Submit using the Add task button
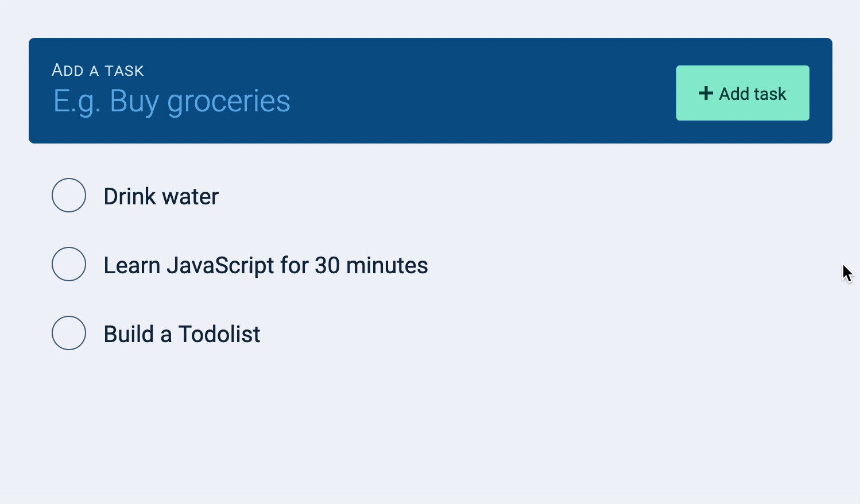Image resolution: width=860 pixels, height=504 pixels. point(742,93)
